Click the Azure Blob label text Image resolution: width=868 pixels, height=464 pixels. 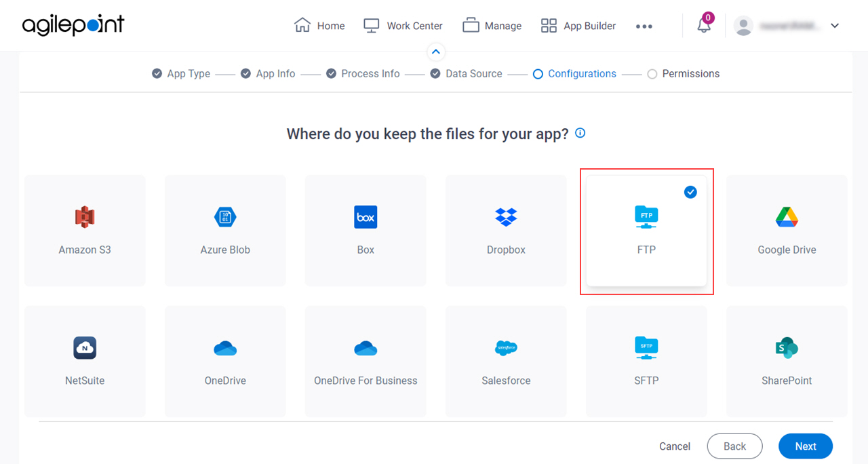[225, 250]
